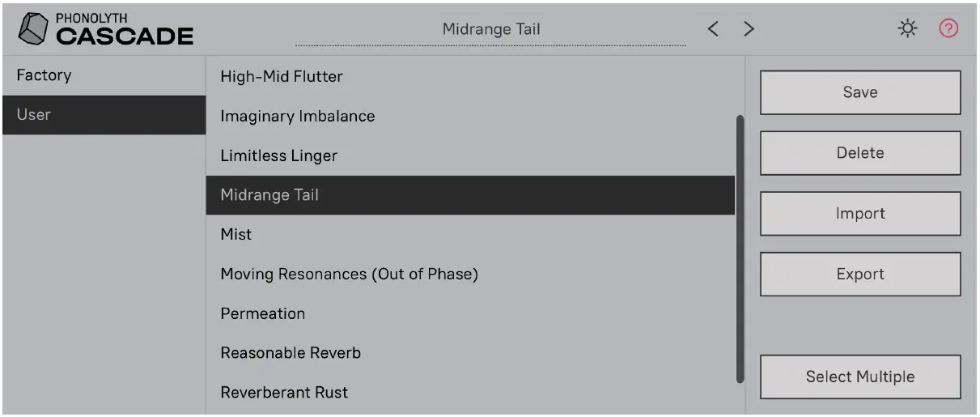Select the Mist preset

[236, 234]
